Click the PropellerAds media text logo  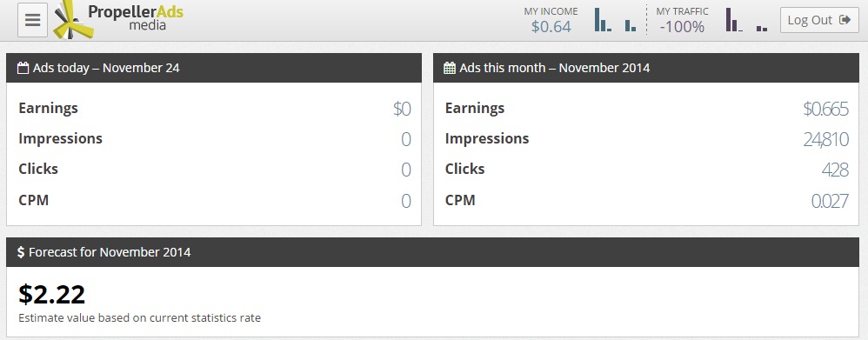136,17
